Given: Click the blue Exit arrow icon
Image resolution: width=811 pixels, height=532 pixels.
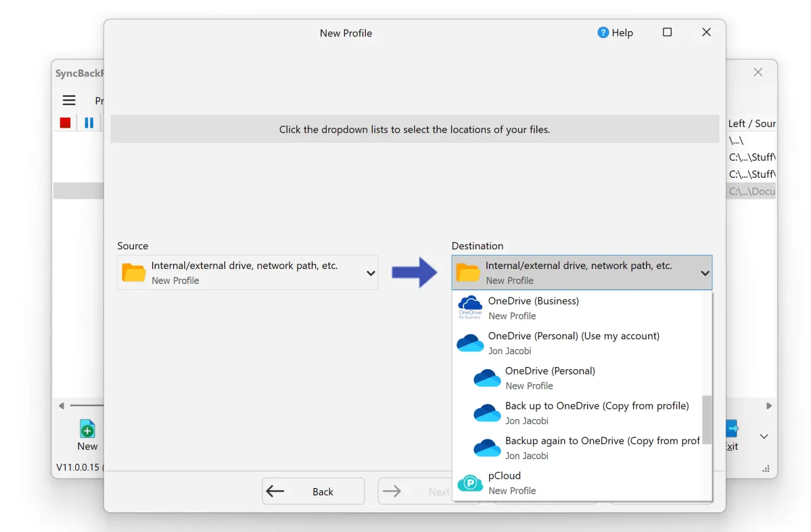Looking at the screenshot, I should click(731, 429).
